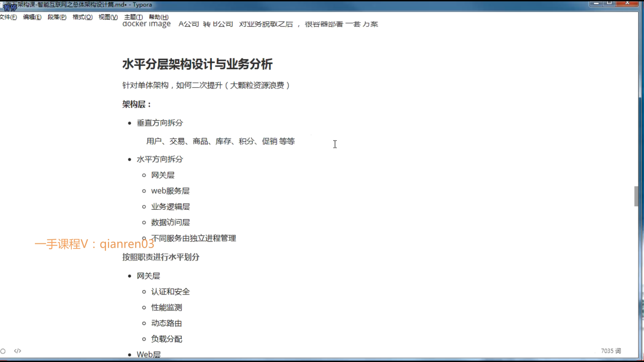Click the 架构层： bold paragraph
644x362 pixels.
137,105
